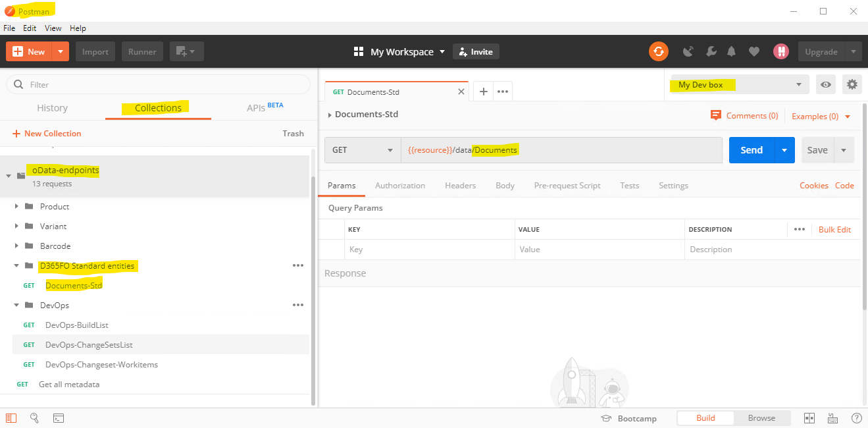868x428 pixels.
Task: Select the Get all metadata request
Action: [69, 384]
